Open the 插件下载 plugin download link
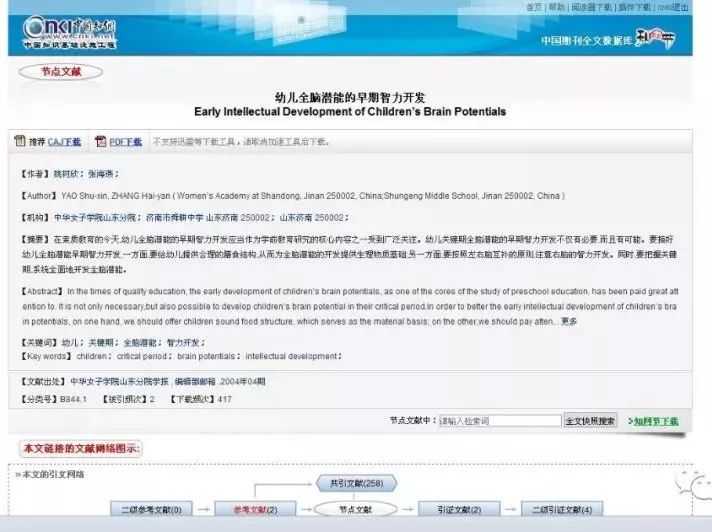 pos(633,7)
